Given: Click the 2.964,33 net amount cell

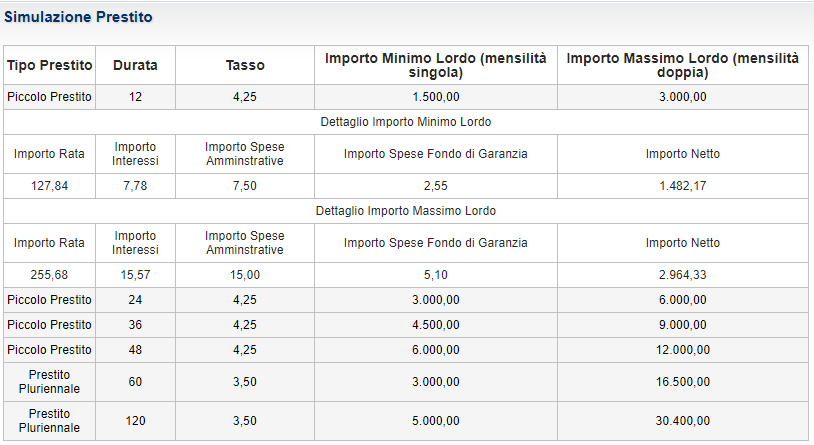Looking at the screenshot, I should point(682,274).
